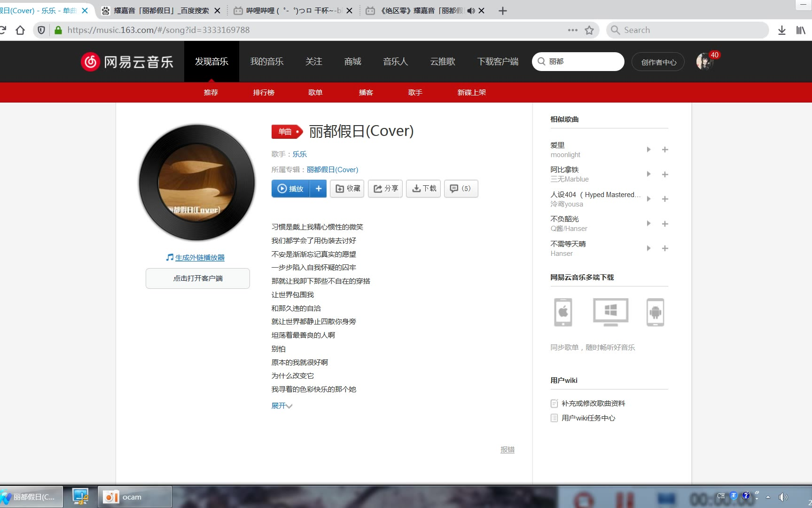
Task: Click the 生成外链播放器 link
Action: coord(200,258)
